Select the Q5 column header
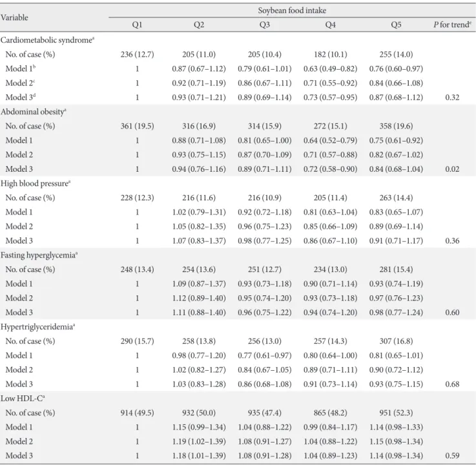The width and height of the screenshot is (476, 469). pos(396,25)
